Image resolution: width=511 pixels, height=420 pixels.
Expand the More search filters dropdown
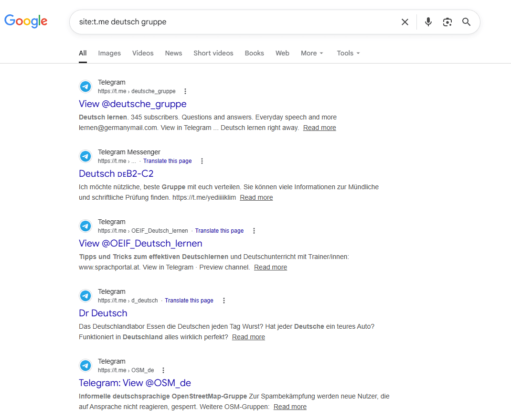pyautogui.click(x=312, y=53)
